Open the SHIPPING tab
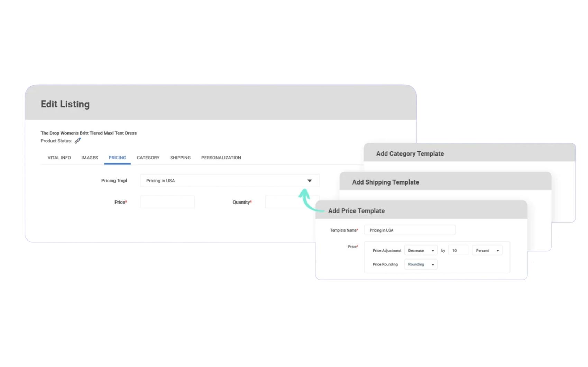This screenshot has height=367, width=588. (180, 158)
